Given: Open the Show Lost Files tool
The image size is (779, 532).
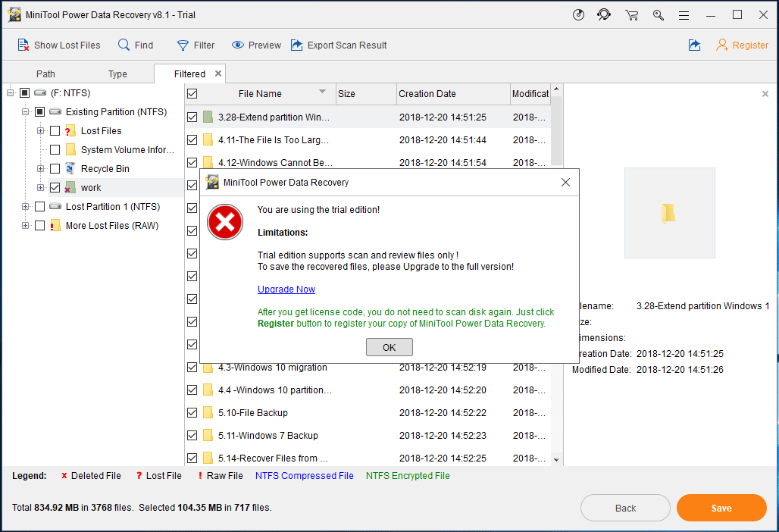Looking at the screenshot, I should point(59,45).
